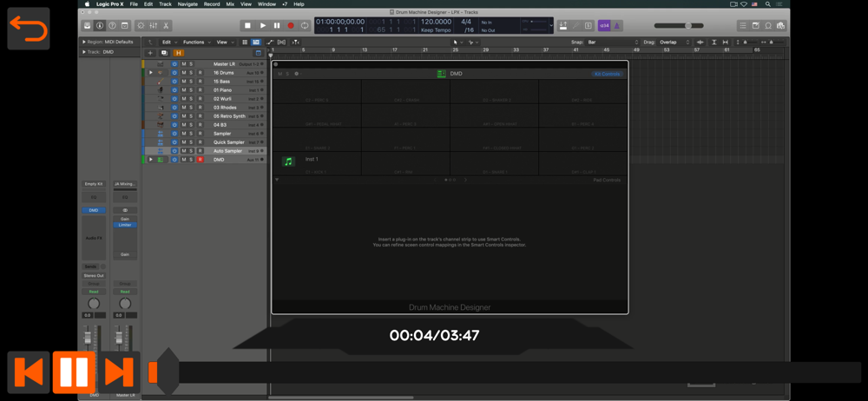
Task: Click the Limiter plug-in slot
Action: pos(125,225)
